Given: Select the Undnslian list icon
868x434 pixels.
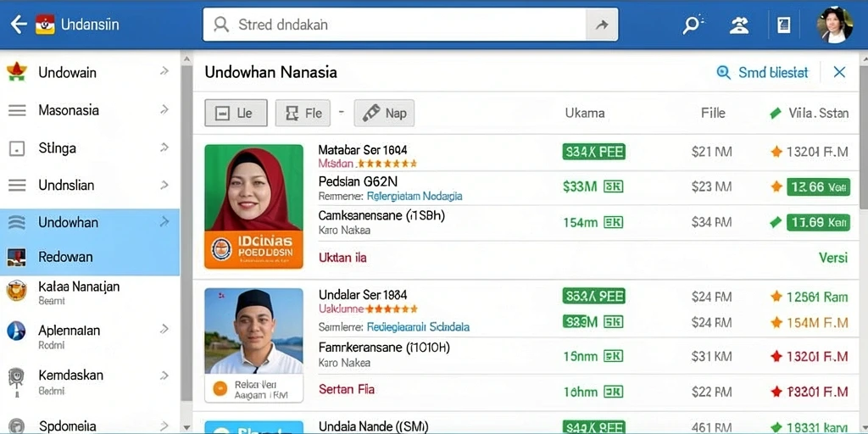Looking at the screenshot, I should click(17, 186).
